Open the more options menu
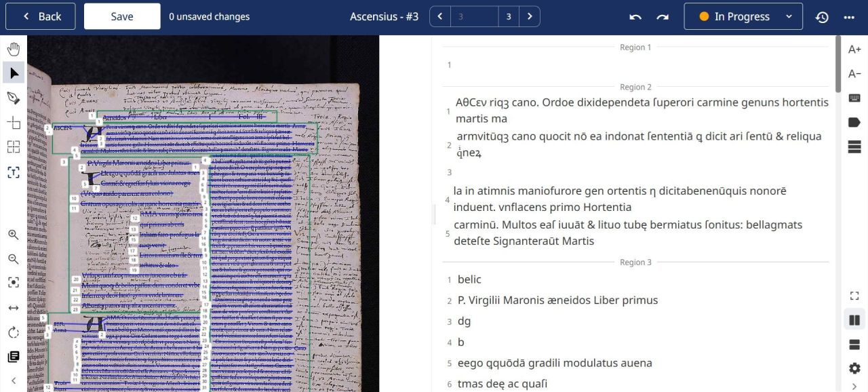Viewport: 868px width, 392px height. (x=849, y=17)
